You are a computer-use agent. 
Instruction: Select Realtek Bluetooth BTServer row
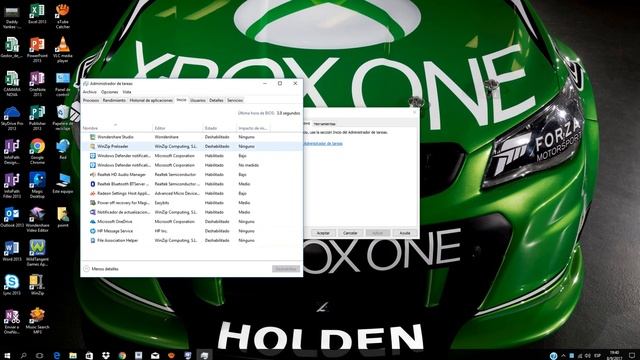(x=192, y=184)
